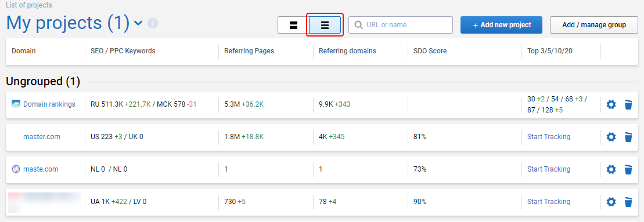Open the Domain rankings project link
644x222 pixels.
click(49, 104)
